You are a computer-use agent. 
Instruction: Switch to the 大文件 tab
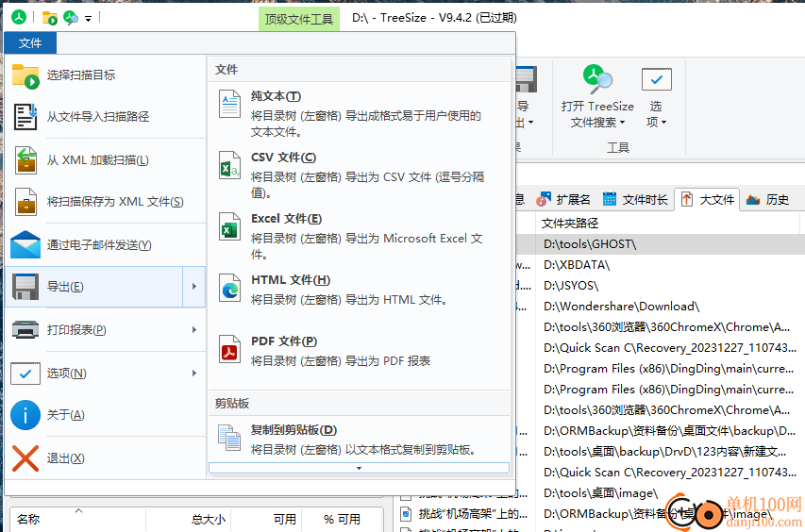[708, 200]
